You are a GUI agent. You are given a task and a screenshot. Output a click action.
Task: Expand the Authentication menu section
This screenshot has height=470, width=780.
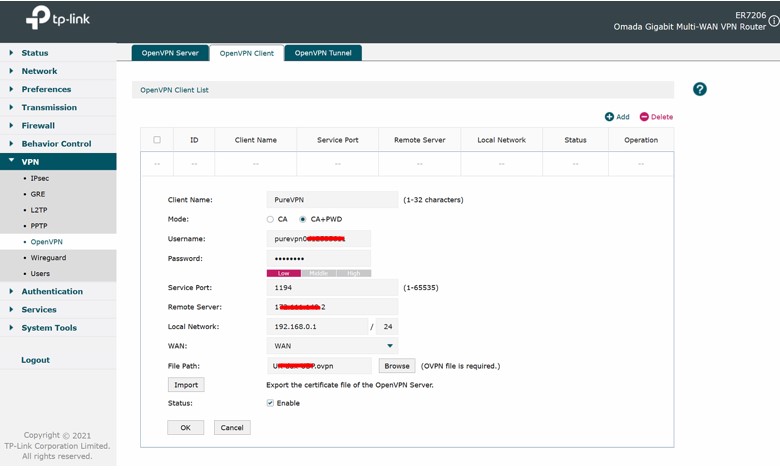pyautogui.click(x=58, y=291)
